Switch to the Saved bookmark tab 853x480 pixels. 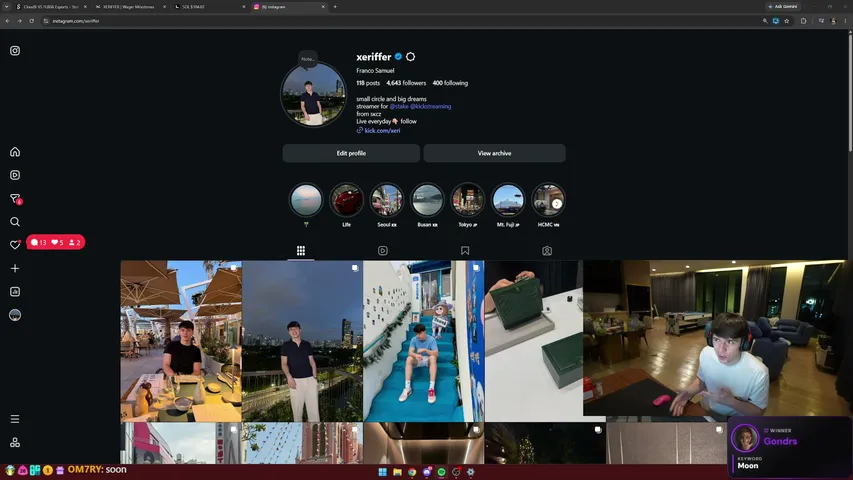tap(465, 250)
